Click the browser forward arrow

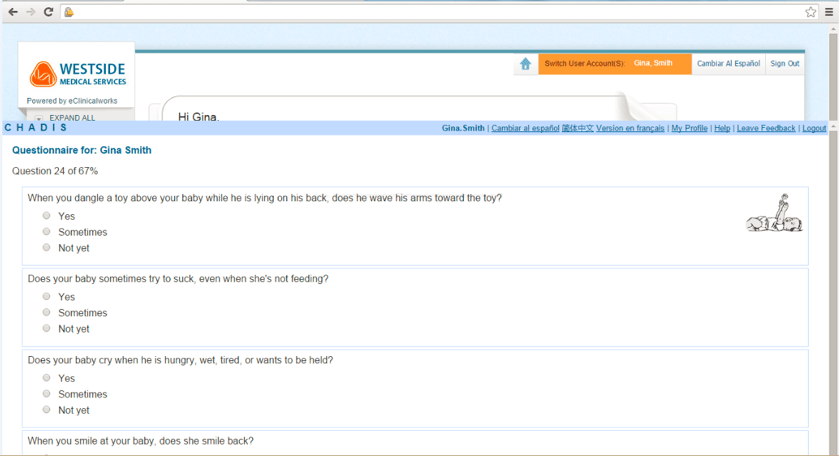click(x=30, y=12)
